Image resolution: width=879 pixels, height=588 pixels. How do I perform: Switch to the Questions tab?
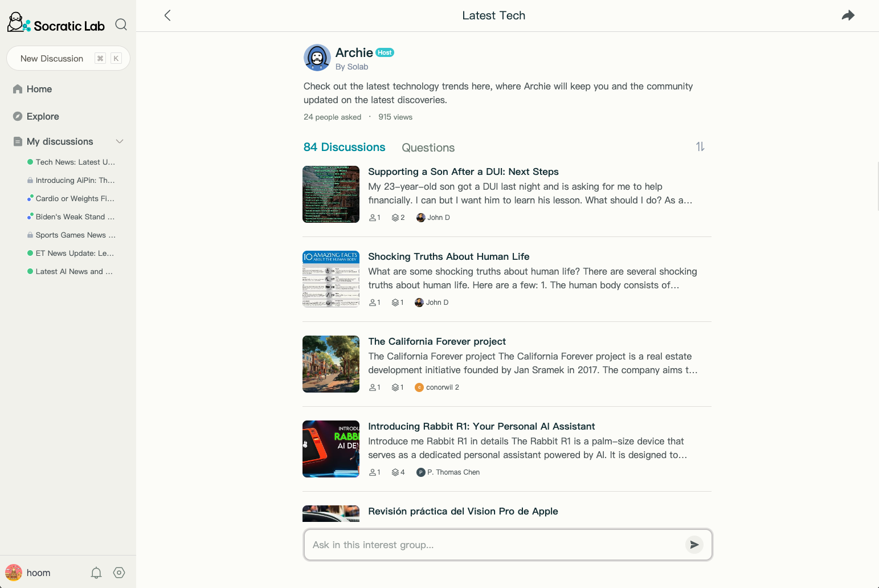point(428,148)
